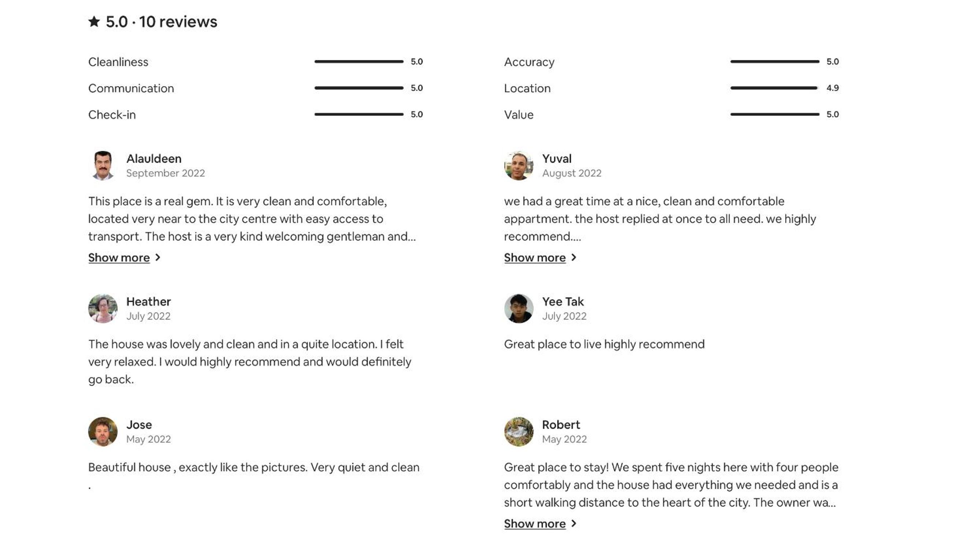Screen dimensions: 980x553
Task: Click the Cleanliness rating bar
Action: tap(359, 62)
